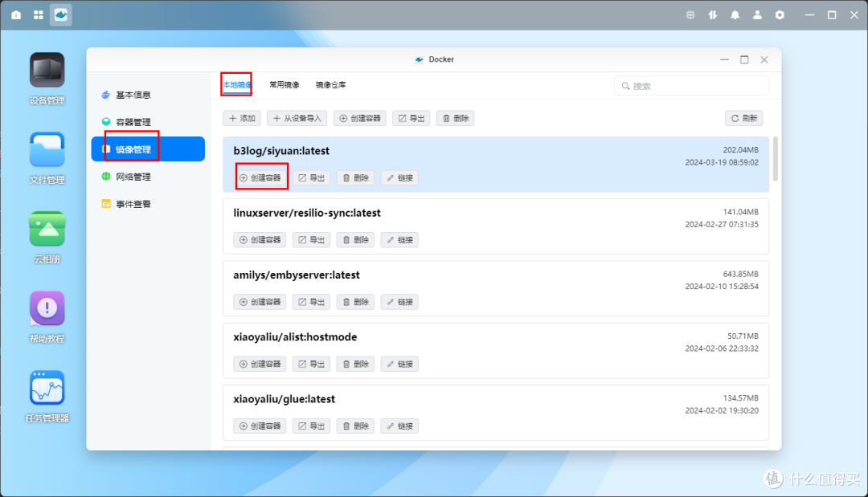Open the 文件管理 folder icon

[47, 149]
